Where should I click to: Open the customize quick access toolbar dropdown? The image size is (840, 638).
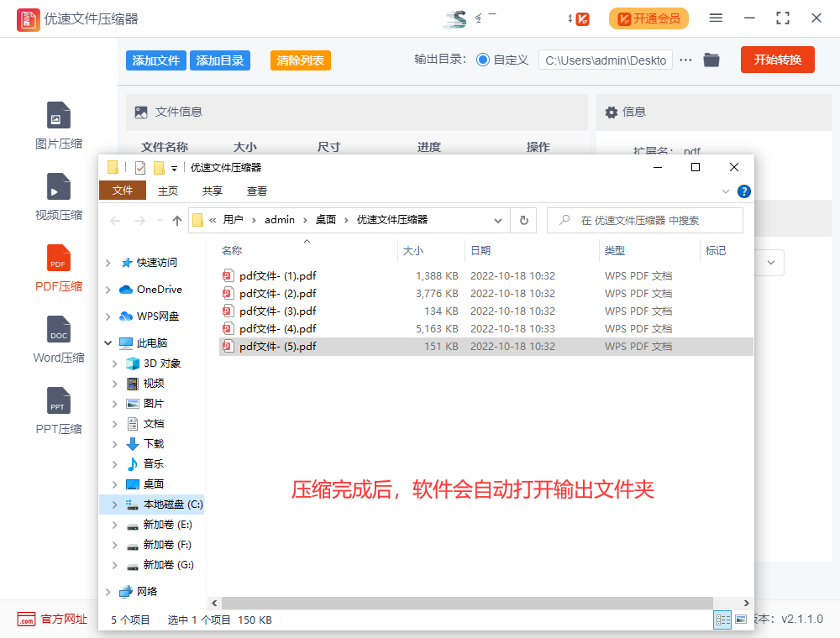coord(174,168)
